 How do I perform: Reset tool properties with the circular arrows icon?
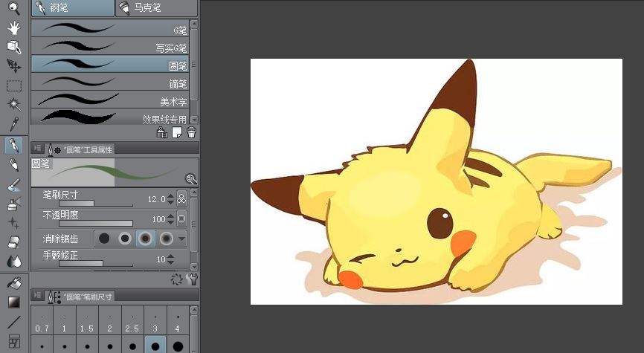(176, 279)
